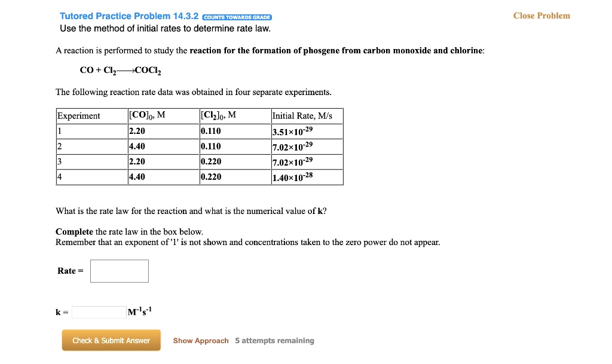Focus the Rate law input box
Image resolution: width=612 pixels, height=364 pixels.
120,271
